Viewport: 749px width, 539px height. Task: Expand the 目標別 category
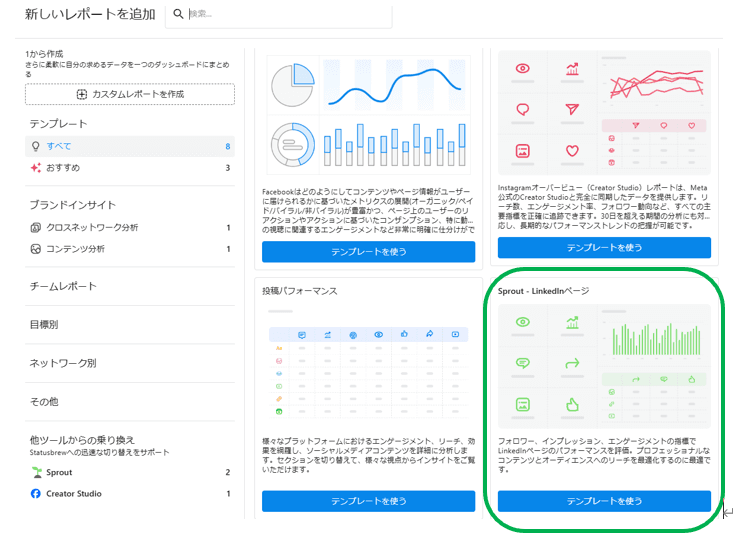tap(44, 325)
